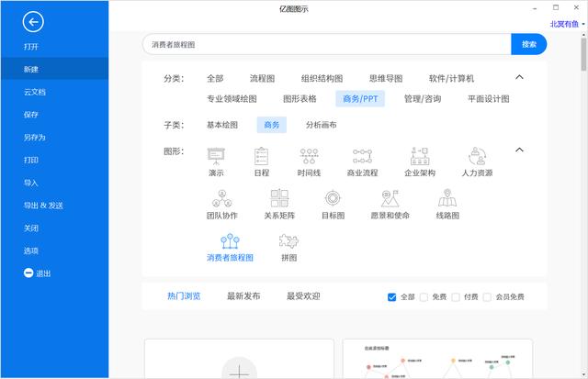Select the 基本绘图 subcategory
Screen dimensions: 588x379
pos(222,125)
